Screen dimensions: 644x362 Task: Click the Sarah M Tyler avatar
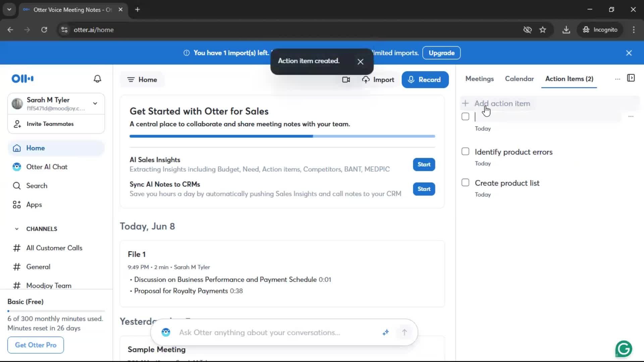click(17, 104)
